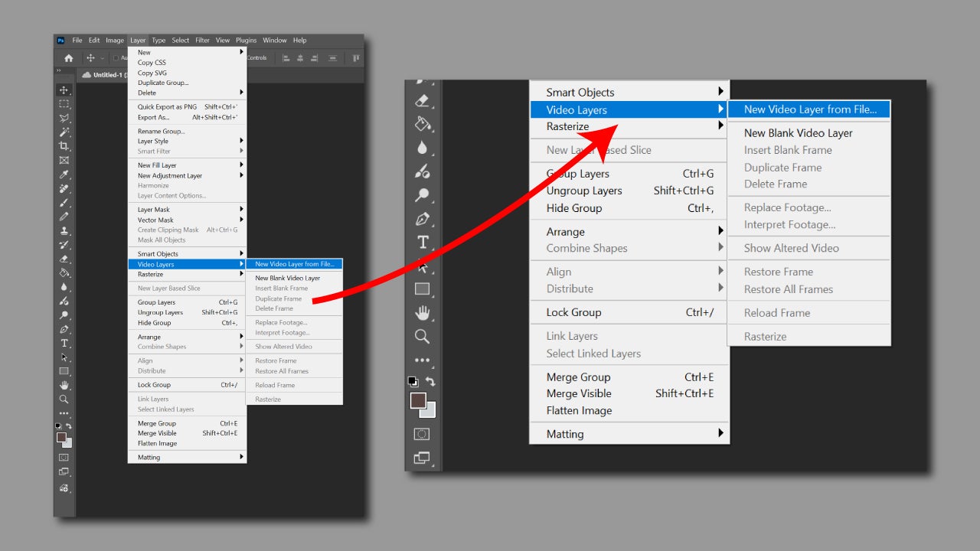Viewport: 980px width, 551px height.
Task: Select the Magic Wand tool
Action: [64, 132]
